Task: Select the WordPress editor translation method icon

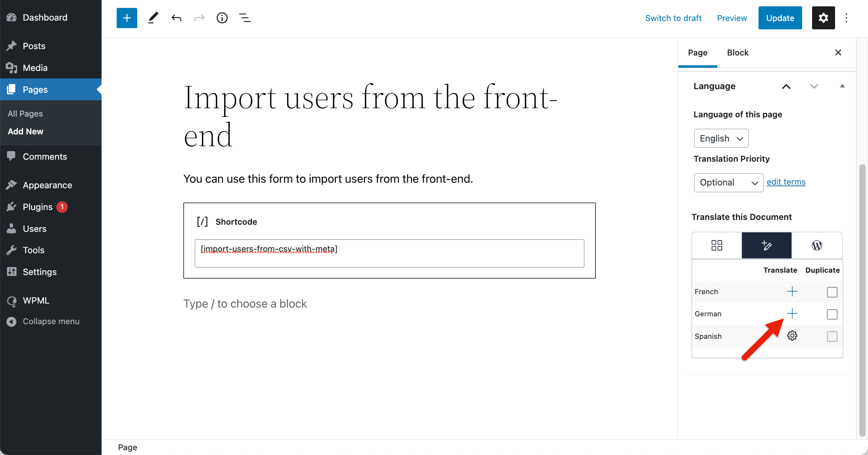Action: (817, 245)
